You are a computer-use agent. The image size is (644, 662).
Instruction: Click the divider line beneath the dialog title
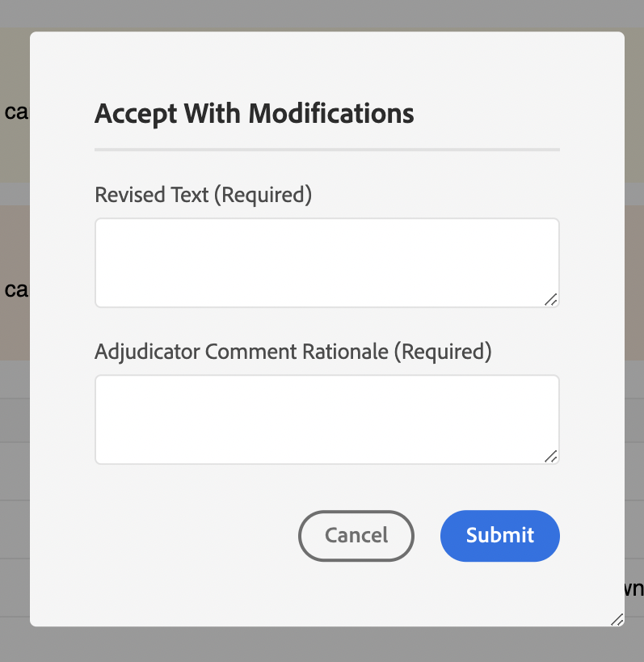pyautogui.click(x=326, y=150)
